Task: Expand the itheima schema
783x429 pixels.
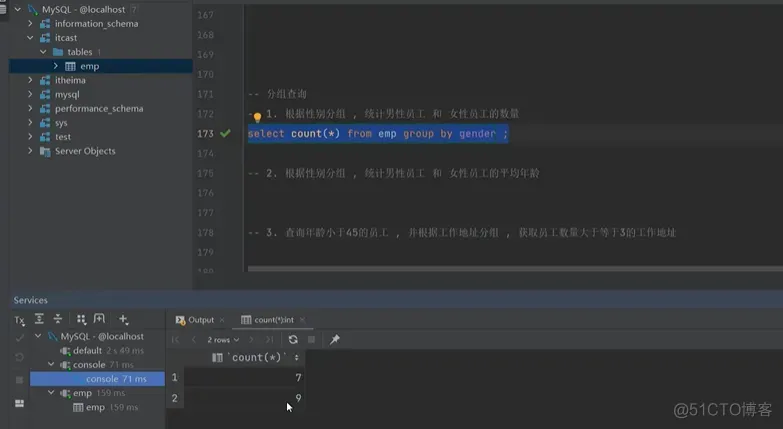Action: click(30, 80)
